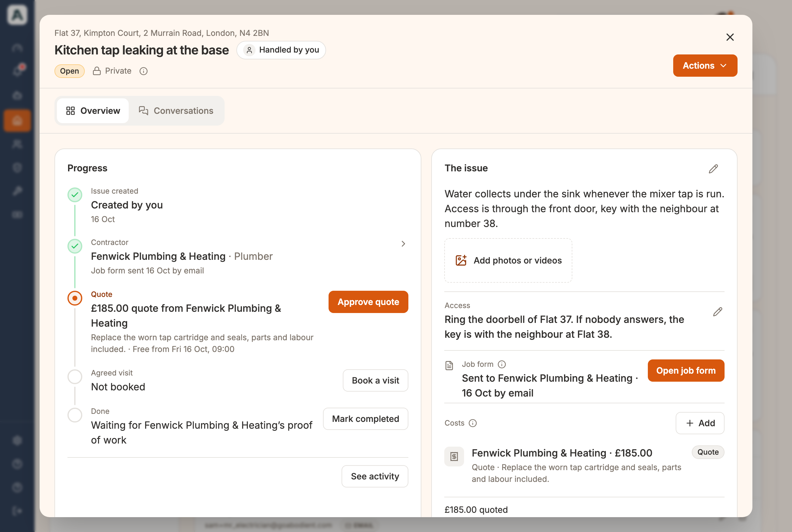Viewport: 792px width, 532px height.
Task: Click the Handled by you badge
Action: (281, 50)
